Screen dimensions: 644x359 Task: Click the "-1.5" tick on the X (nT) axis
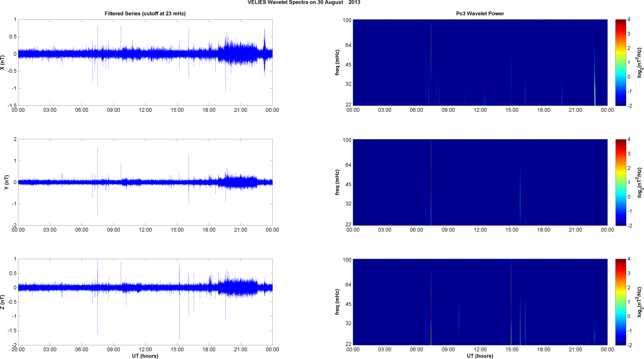12,105
